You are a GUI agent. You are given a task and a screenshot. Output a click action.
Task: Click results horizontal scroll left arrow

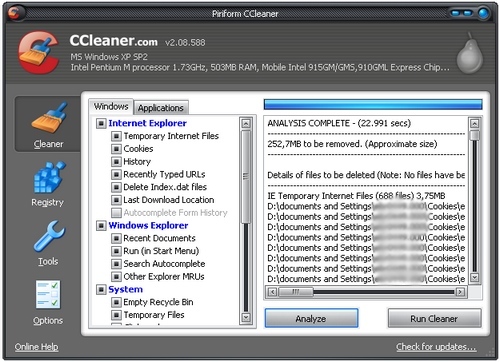coord(272,292)
